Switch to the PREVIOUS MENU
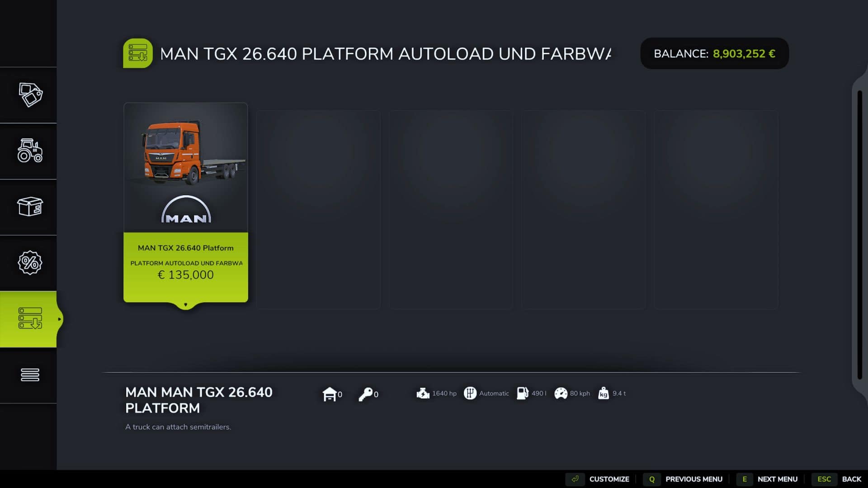 [694, 479]
